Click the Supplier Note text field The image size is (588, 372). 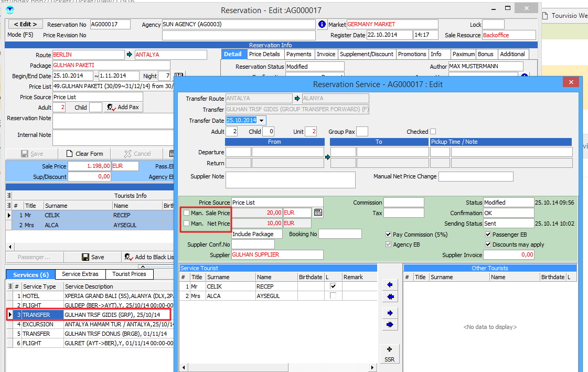(290, 179)
